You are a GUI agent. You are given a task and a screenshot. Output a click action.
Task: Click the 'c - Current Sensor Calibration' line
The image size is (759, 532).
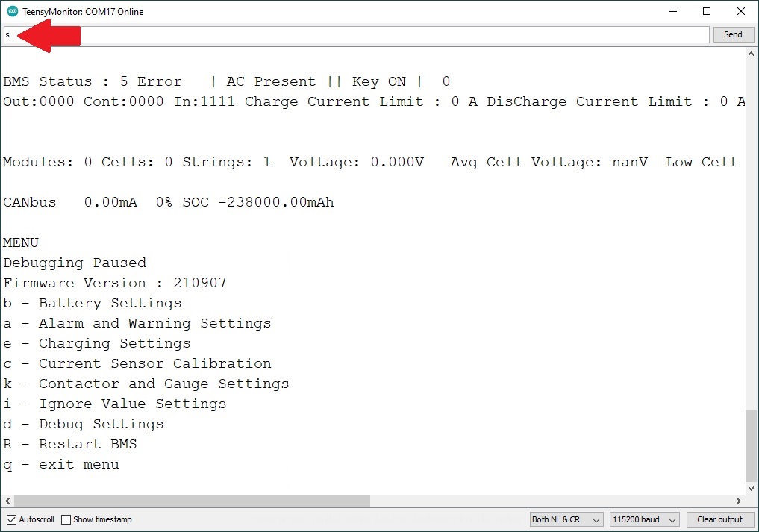pyautogui.click(x=137, y=363)
